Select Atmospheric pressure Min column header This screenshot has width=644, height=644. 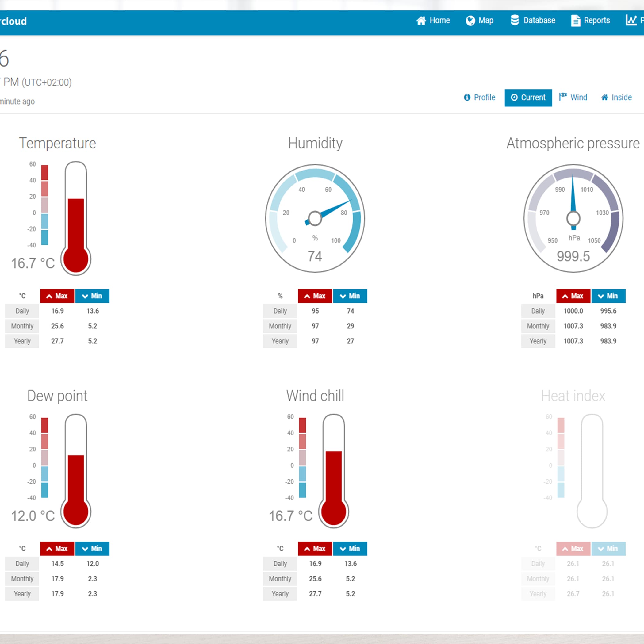[x=608, y=296]
